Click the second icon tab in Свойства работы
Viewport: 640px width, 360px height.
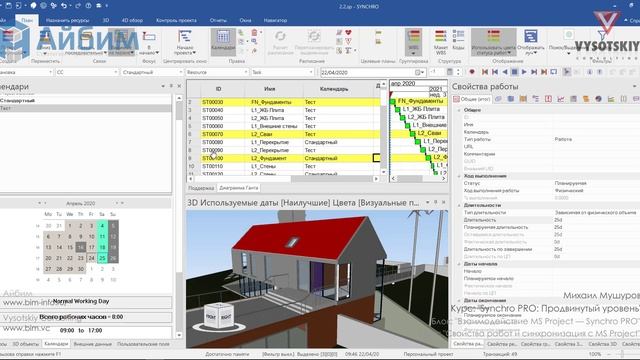498,99
